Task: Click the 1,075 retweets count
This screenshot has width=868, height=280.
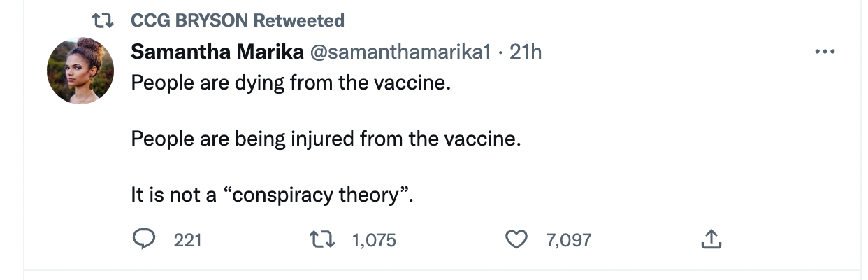Action: (x=374, y=241)
